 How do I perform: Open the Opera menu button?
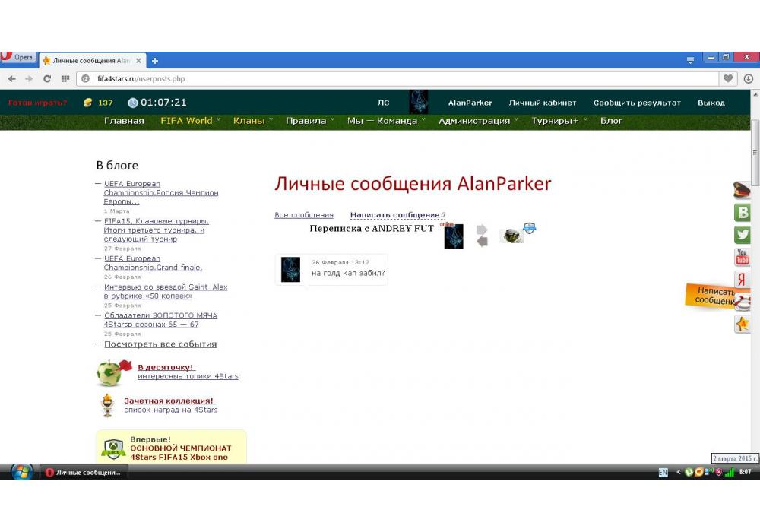pyautogui.click(x=18, y=57)
